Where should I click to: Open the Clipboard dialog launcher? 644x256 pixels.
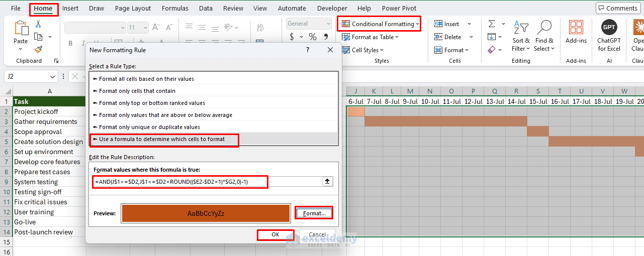(x=56, y=61)
